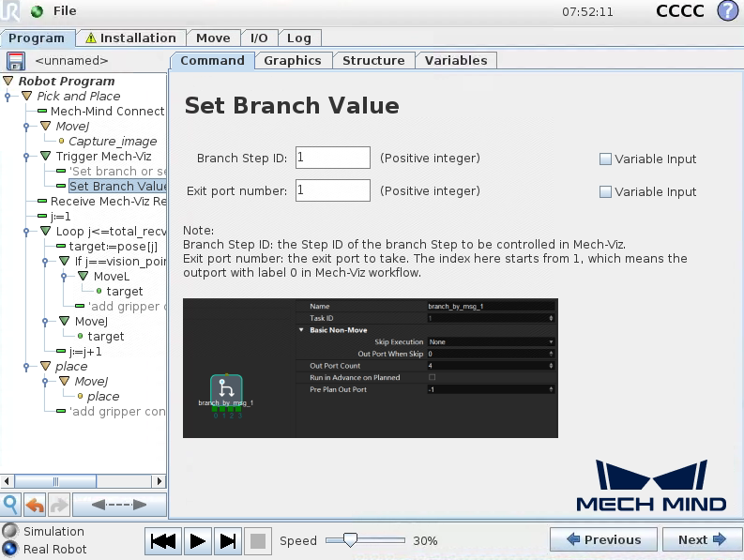Step forward one program node
This screenshot has width=744, height=560.
(x=228, y=541)
